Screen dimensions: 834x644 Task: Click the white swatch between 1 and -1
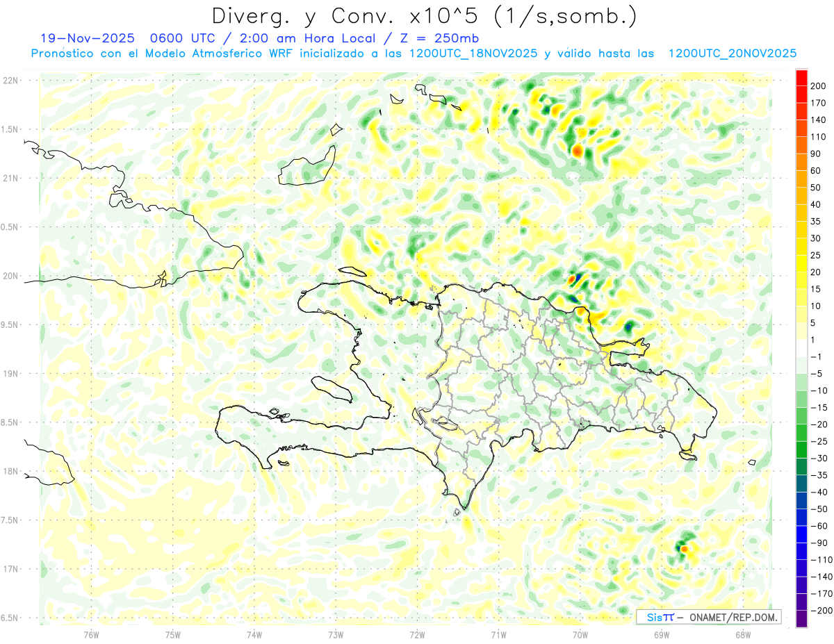pos(801,349)
